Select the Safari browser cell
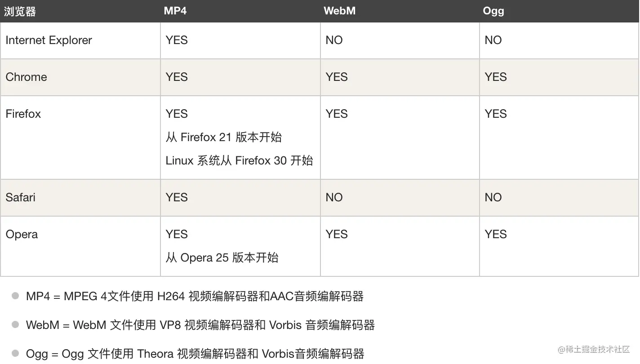Viewport: 640px width, 364px height. click(20, 198)
